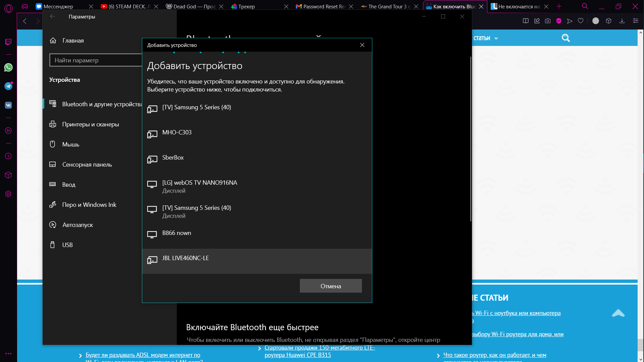This screenshot has height=362, width=644.
Task: Open Opera sidebar settings gear
Action: pos(8,194)
